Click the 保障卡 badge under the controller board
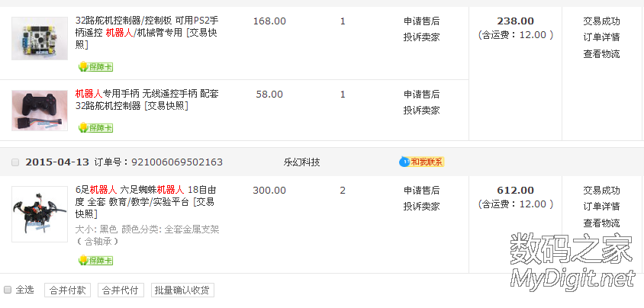Image resolution: width=644 pixels, height=308 pixels. (95, 67)
